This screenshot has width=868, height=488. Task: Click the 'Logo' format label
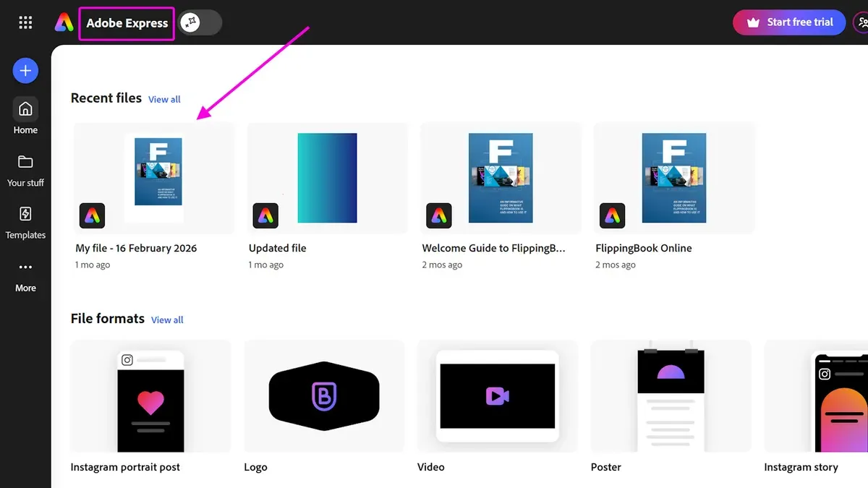tap(255, 467)
